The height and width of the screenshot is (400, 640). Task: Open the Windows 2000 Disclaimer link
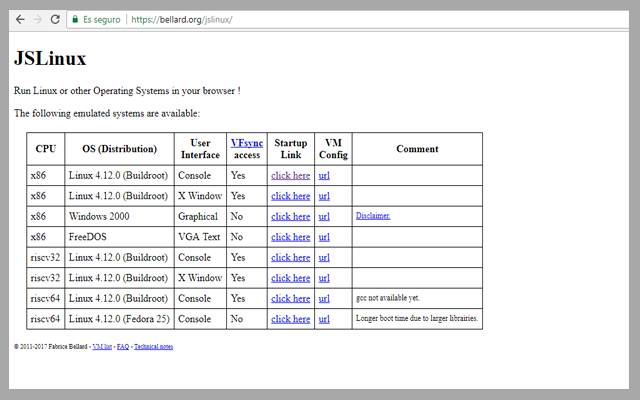[373, 216]
